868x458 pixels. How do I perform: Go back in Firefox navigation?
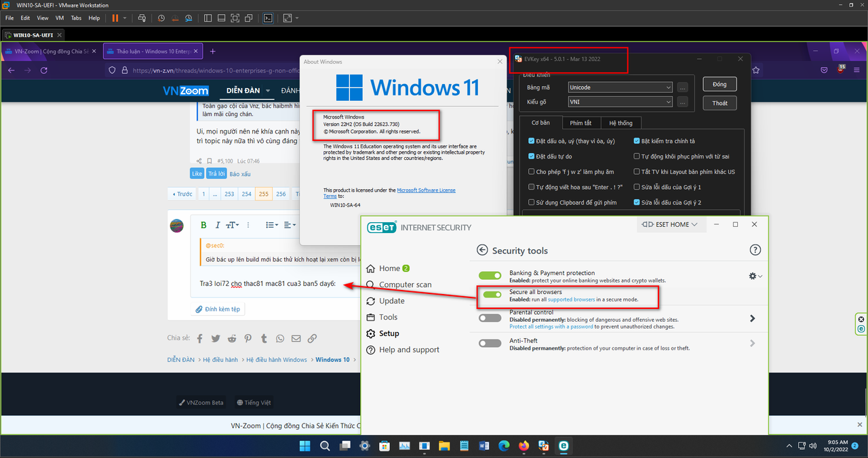click(11, 70)
